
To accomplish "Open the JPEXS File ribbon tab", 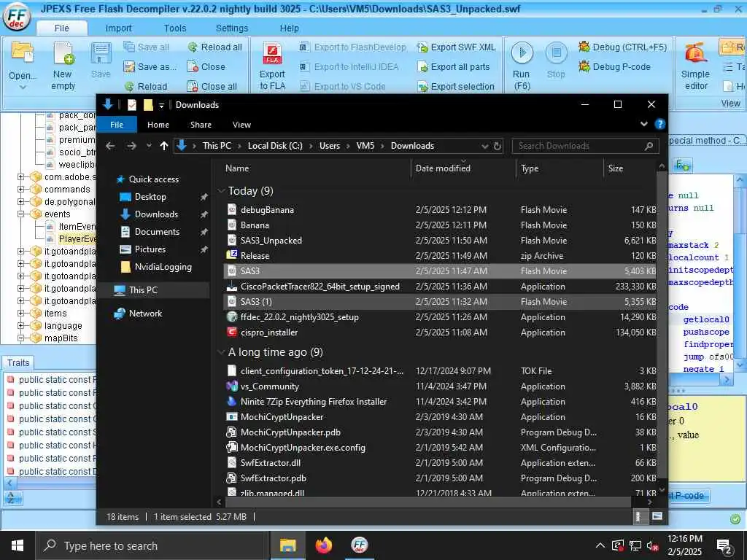I will [x=62, y=28].
